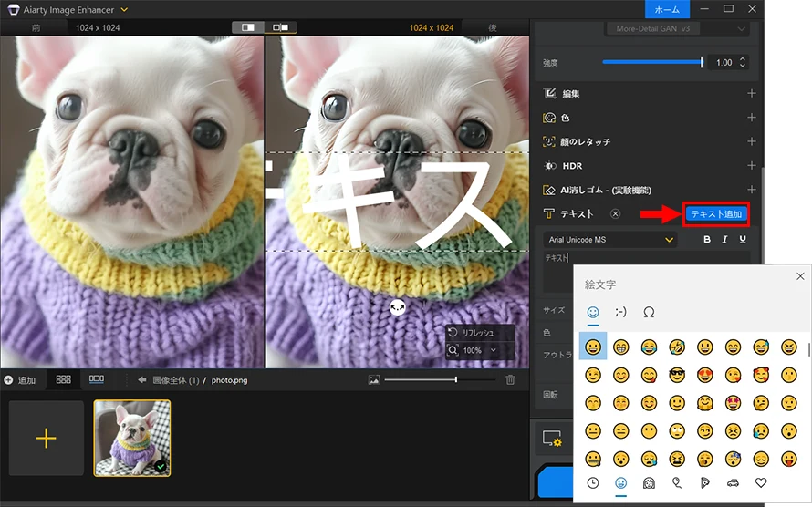
Task: Expand the 顔のレタッチ section
Action: pos(752,141)
